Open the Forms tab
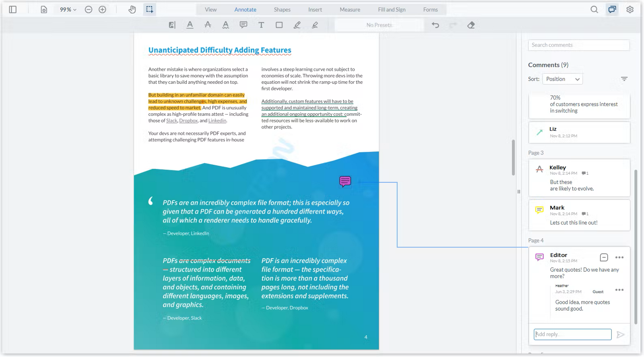 click(x=430, y=9)
